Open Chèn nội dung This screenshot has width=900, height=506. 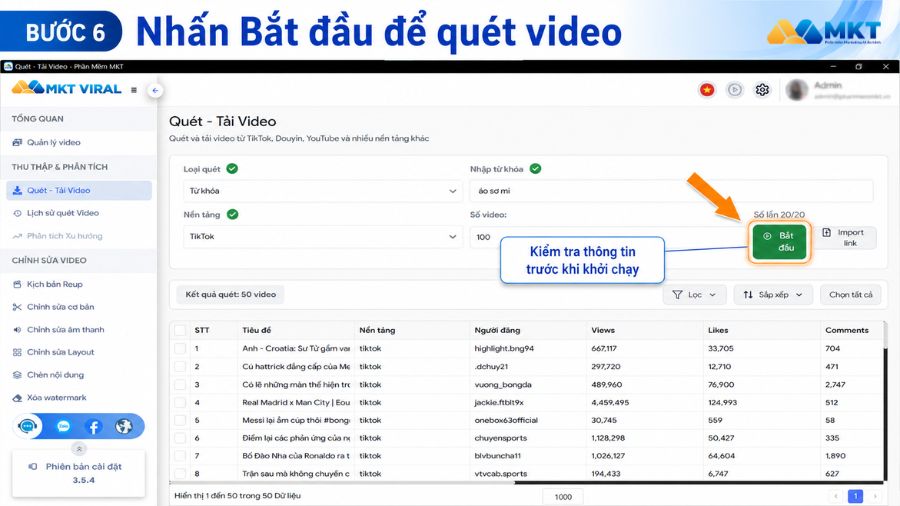pos(79,375)
